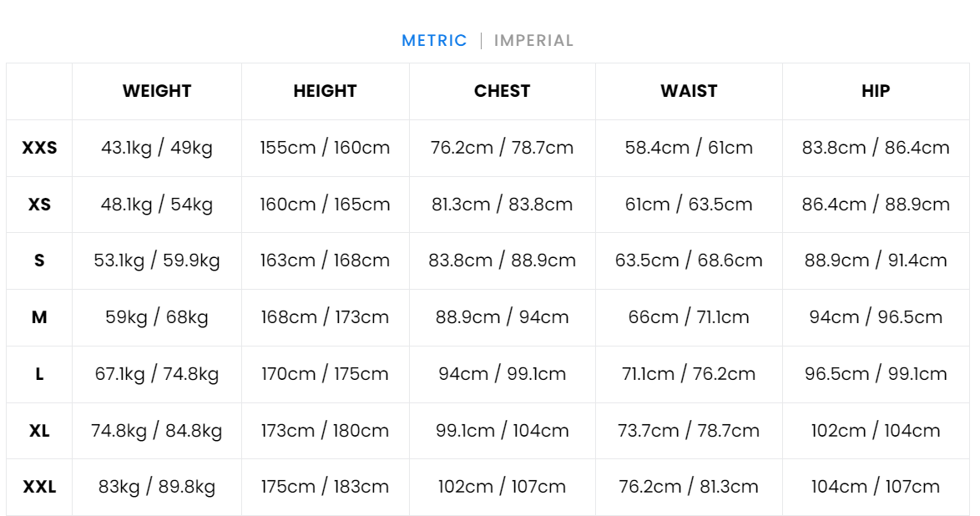Click the 175cm / 183cm height cell
This screenshot has height=516, width=980.
pos(325,487)
